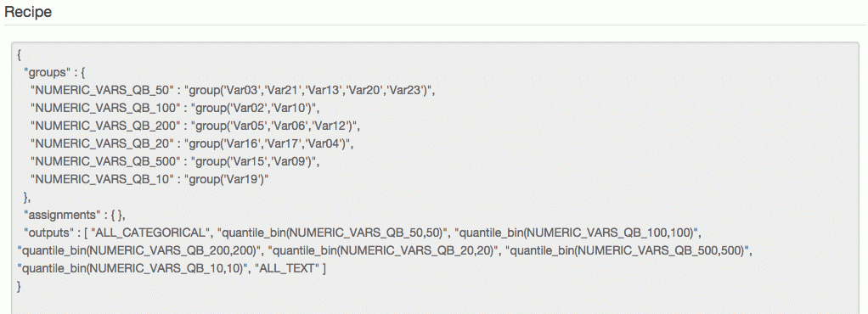
Task: Click the NUMERIC_VARS_QB_100 group name
Action: (105, 108)
